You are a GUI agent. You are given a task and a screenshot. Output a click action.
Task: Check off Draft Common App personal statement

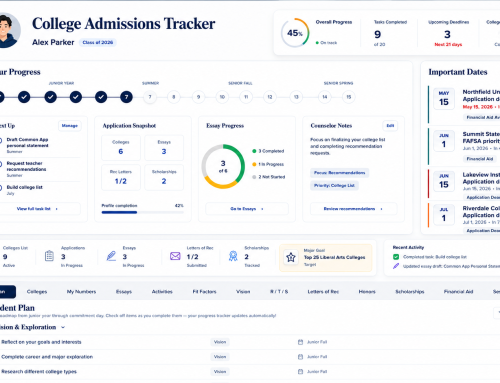pyautogui.click(x=1, y=140)
